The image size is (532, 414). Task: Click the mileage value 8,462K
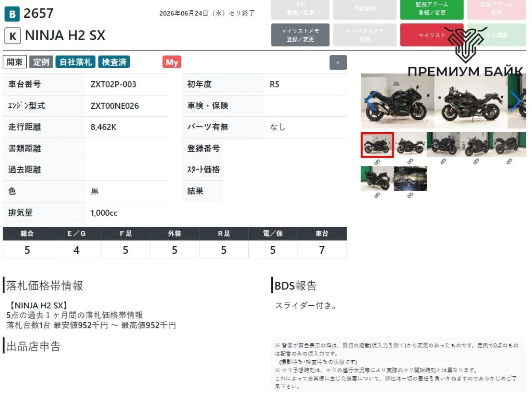(103, 127)
